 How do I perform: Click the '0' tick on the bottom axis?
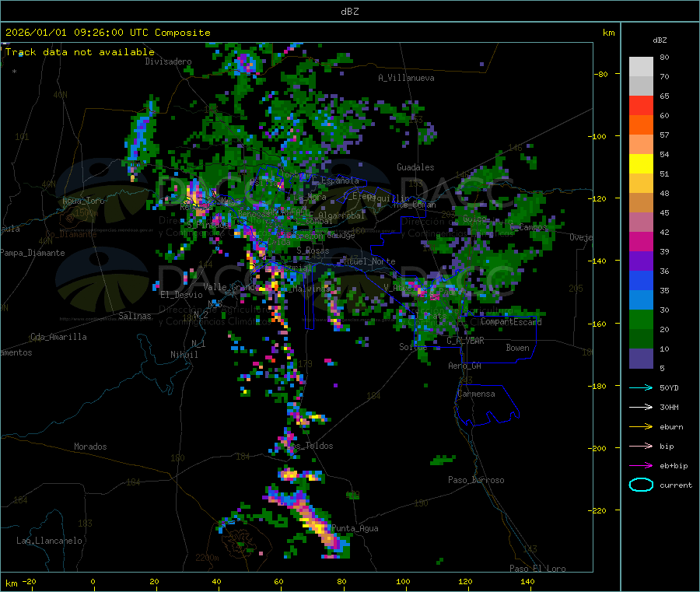pos(93,581)
